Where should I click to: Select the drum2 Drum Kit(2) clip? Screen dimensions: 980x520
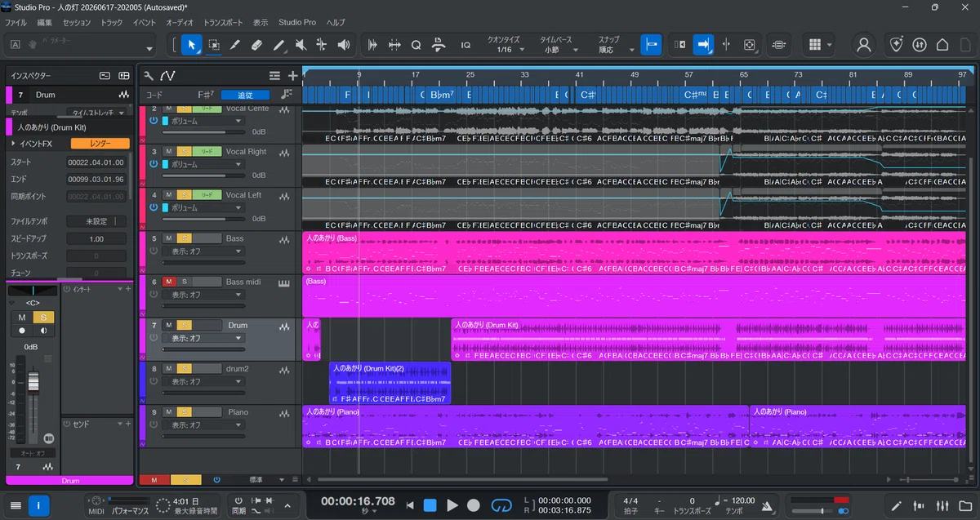coord(390,383)
